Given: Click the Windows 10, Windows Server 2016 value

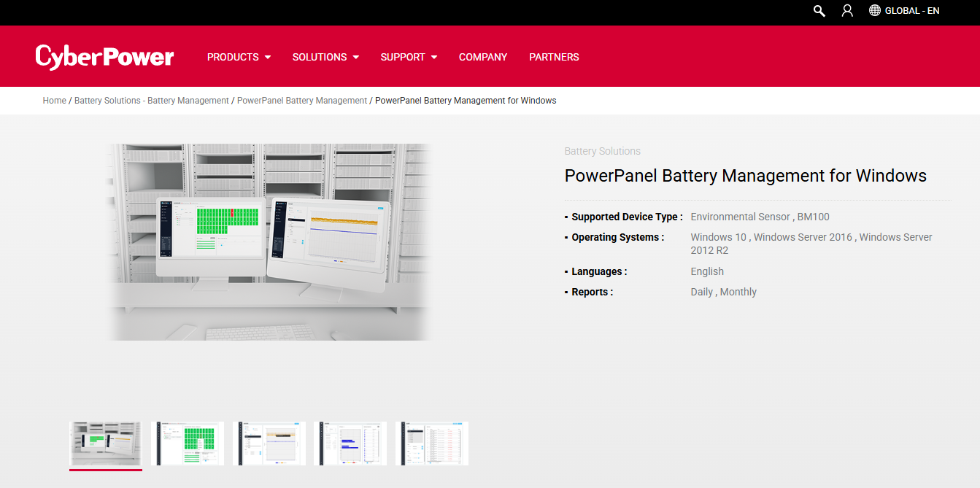Looking at the screenshot, I should point(811,244).
